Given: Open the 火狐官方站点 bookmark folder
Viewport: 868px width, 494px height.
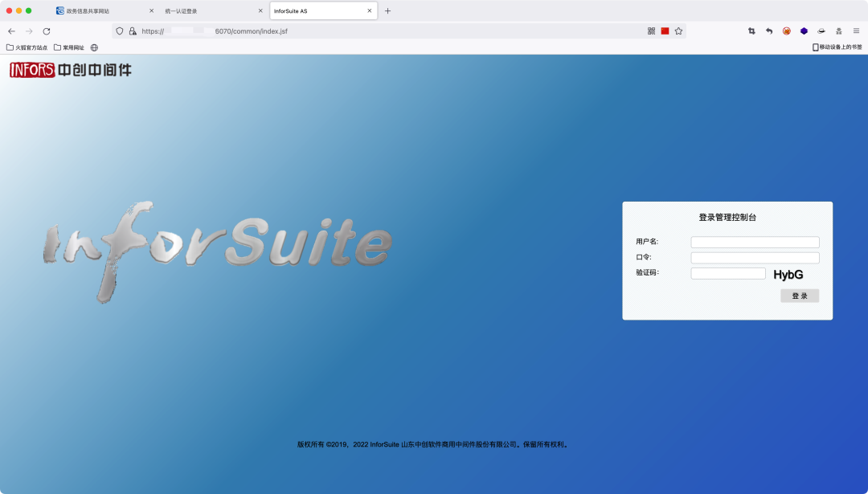Looking at the screenshot, I should coord(27,47).
